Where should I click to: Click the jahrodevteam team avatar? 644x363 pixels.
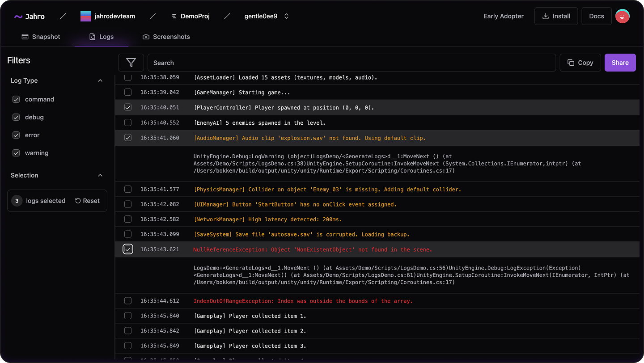pyautogui.click(x=86, y=16)
